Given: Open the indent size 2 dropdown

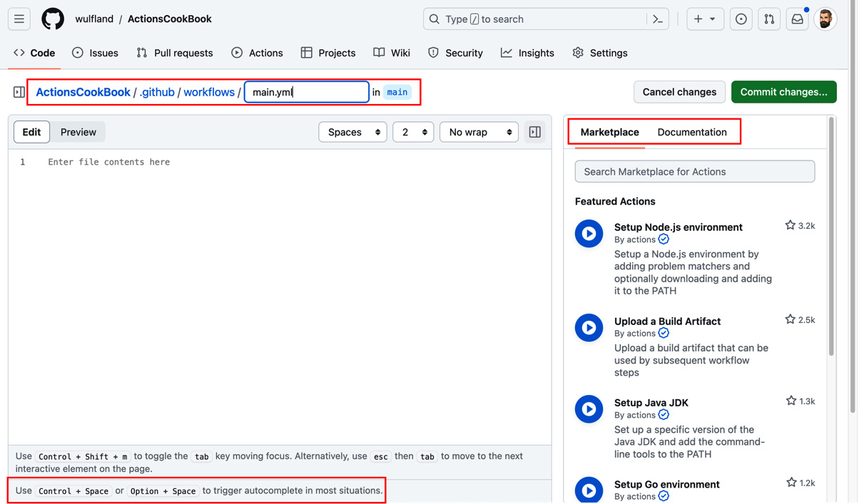Looking at the screenshot, I should coord(413,132).
